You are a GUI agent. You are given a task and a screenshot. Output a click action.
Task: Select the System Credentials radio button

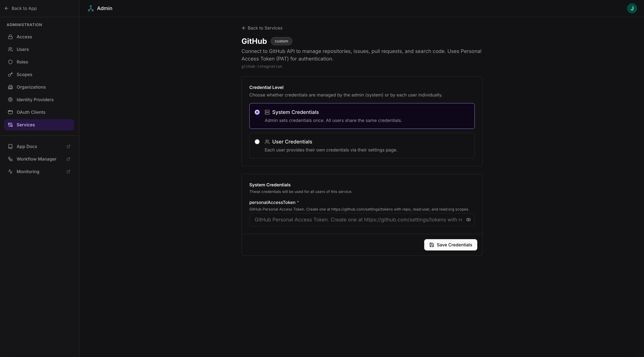point(257,112)
